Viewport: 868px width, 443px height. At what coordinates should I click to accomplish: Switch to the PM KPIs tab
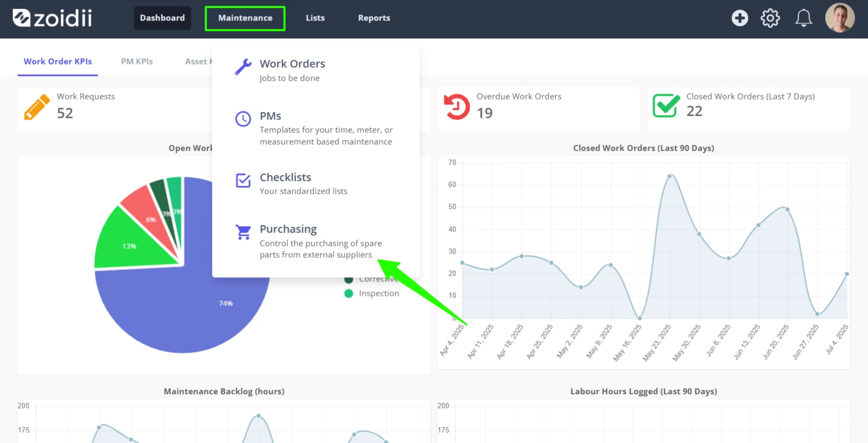pyautogui.click(x=137, y=61)
